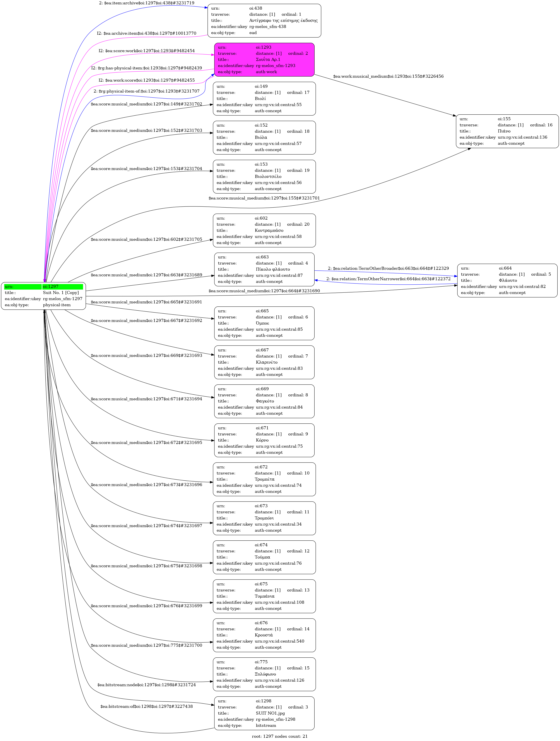
Task: Click the TermOtherBroader relation edge label
Action: tap(388, 268)
